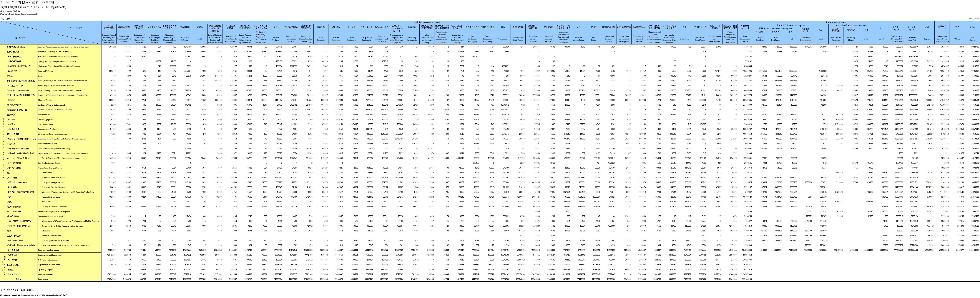The height and width of the screenshot is (298, 980).
Task: Click the 'Compensation of Employees' row label
Action: click(50, 255)
